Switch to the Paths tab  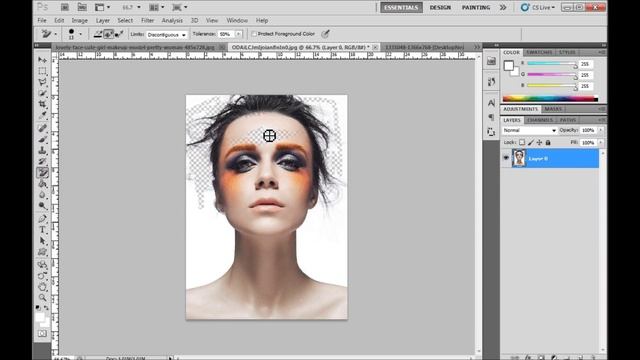coord(568,120)
